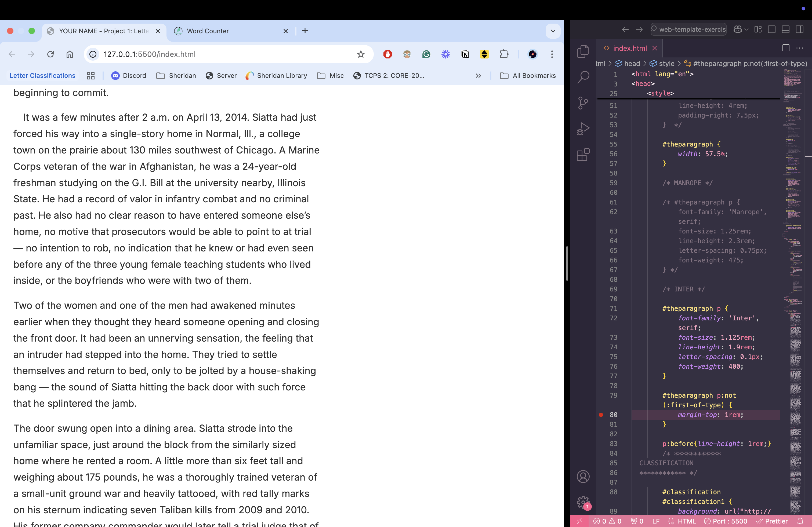Viewport: 812px width, 527px height.
Task: Reload the current page in Chrome
Action: 50,54
